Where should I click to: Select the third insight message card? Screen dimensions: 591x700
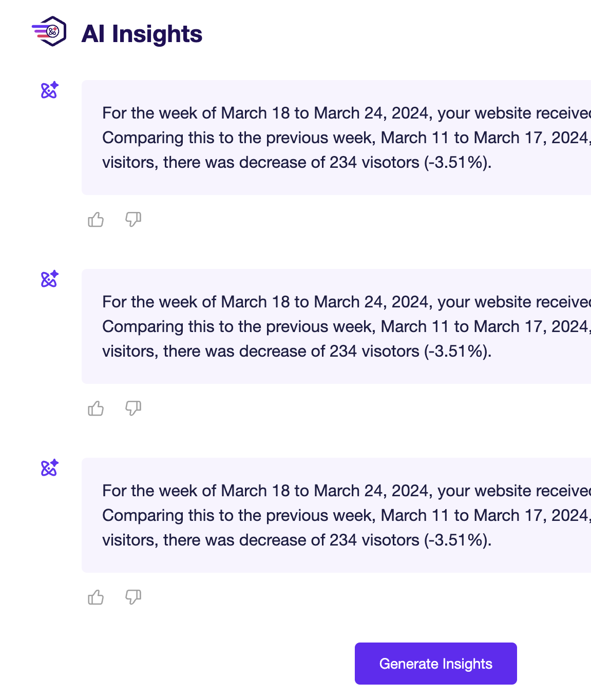click(336, 515)
